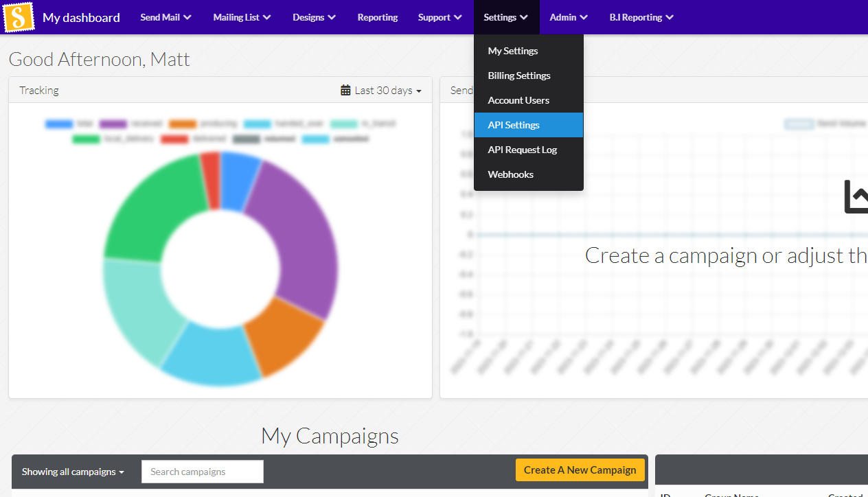Click the calendar icon in the Tracking panel
Viewport: 868px width, 497px height.
pyautogui.click(x=345, y=91)
